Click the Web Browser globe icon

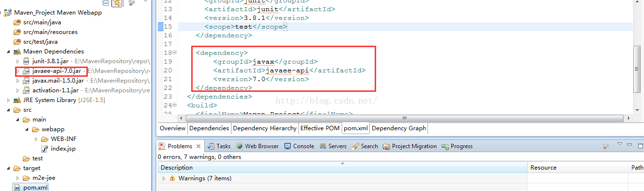(240, 146)
